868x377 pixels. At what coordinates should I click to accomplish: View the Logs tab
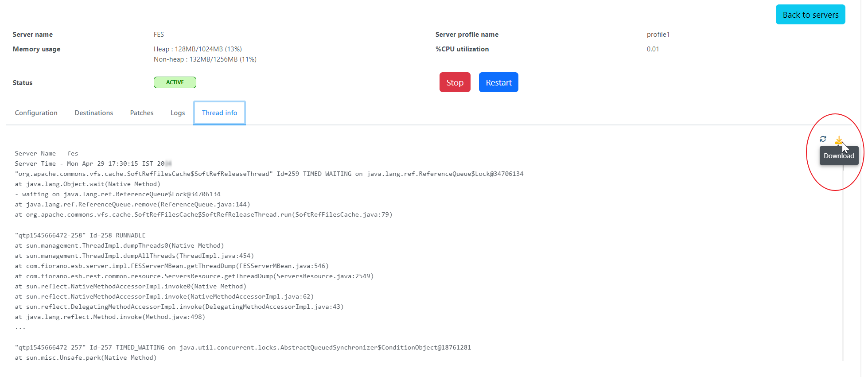click(178, 113)
